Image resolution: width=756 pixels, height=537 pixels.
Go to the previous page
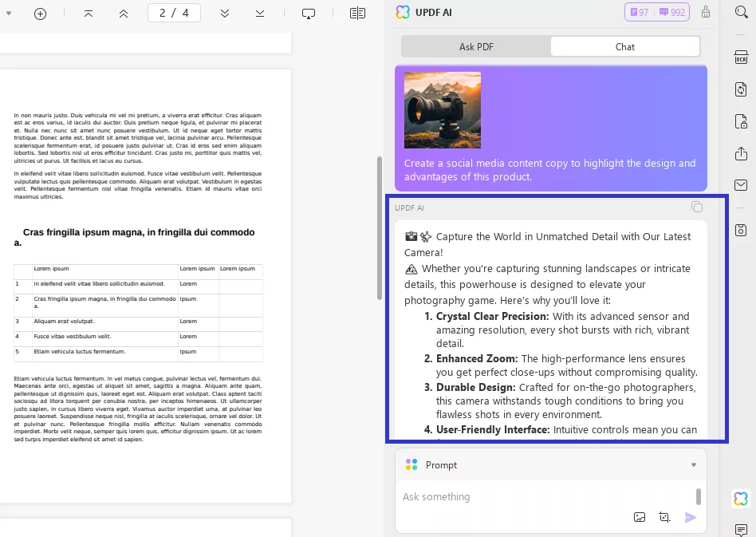tap(123, 14)
